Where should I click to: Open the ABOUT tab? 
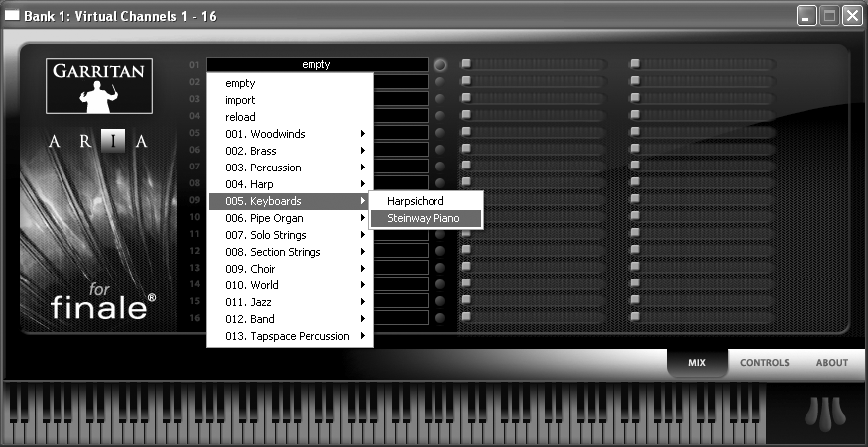(832, 363)
